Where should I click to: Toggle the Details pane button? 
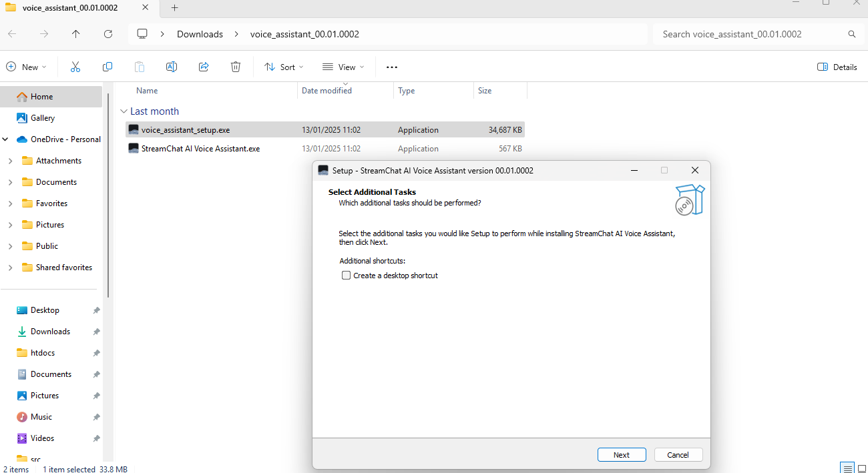(837, 67)
